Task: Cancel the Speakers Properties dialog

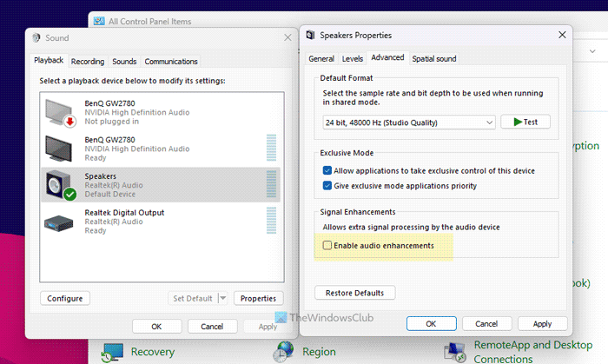Action: tap(486, 324)
